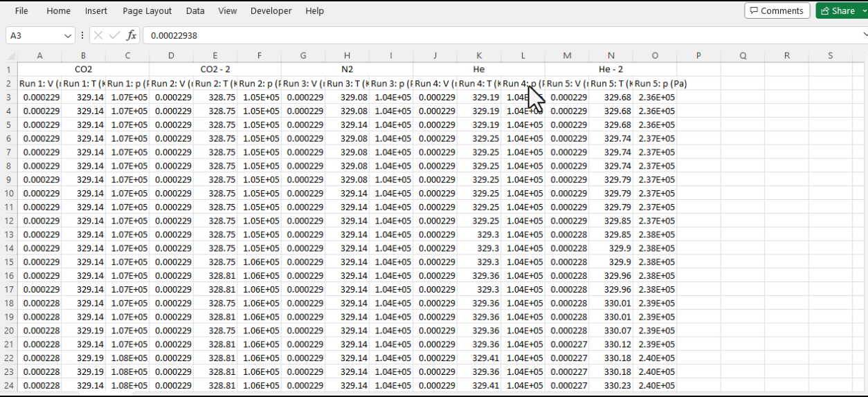Viewport: 868px width, 397px height.
Task: Click cell O3 with value 2.36E+05
Action: [x=655, y=97]
